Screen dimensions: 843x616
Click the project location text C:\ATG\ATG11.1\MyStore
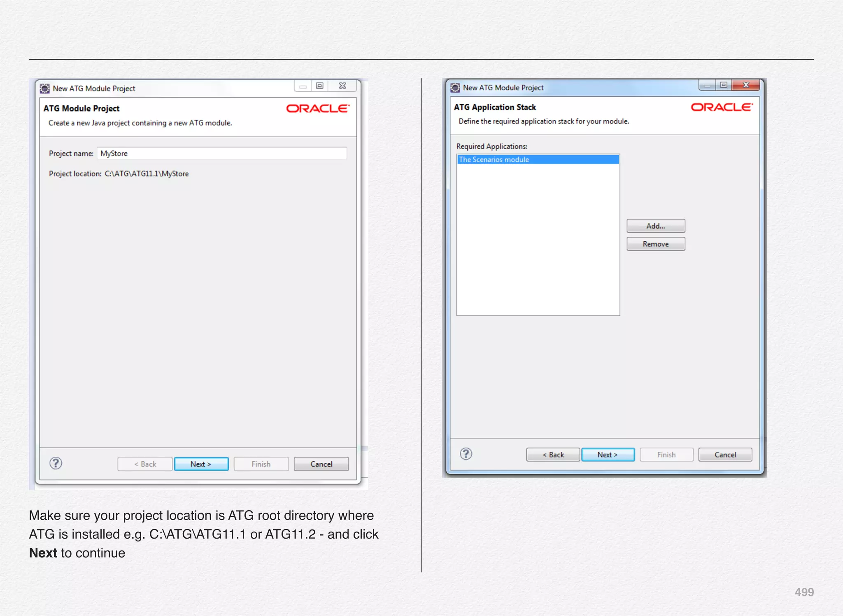[147, 174]
